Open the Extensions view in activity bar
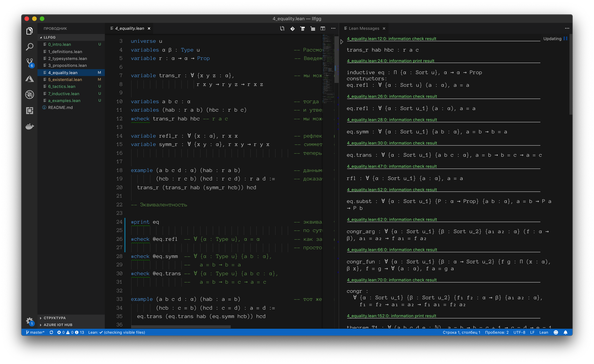Viewport: 594px width, 364px height. [29, 111]
